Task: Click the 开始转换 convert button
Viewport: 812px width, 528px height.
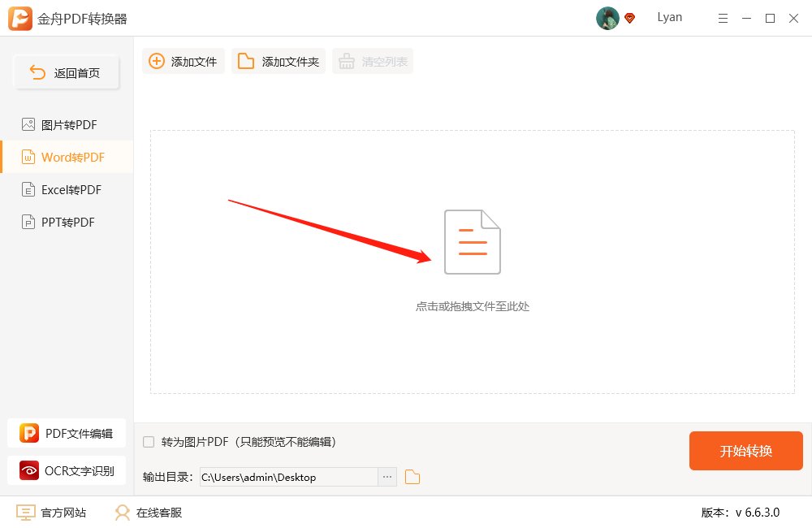Action: pyautogui.click(x=745, y=451)
